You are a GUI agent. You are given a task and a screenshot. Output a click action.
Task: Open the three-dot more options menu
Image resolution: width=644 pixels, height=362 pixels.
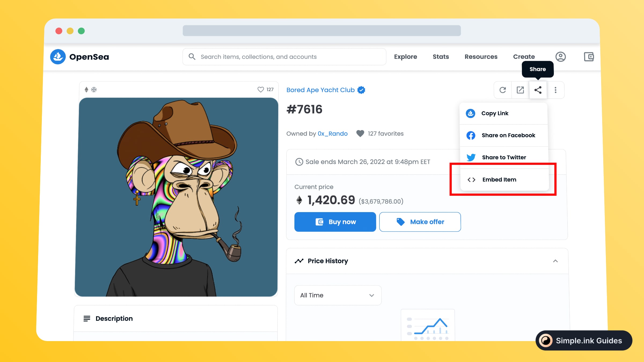point(555,90)
